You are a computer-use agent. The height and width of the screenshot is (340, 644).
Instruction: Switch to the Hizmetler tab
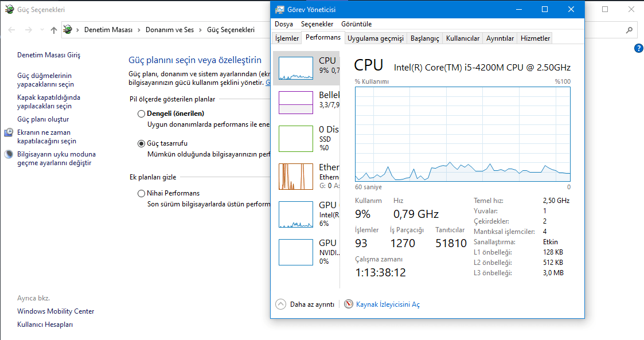pos(535,38)
